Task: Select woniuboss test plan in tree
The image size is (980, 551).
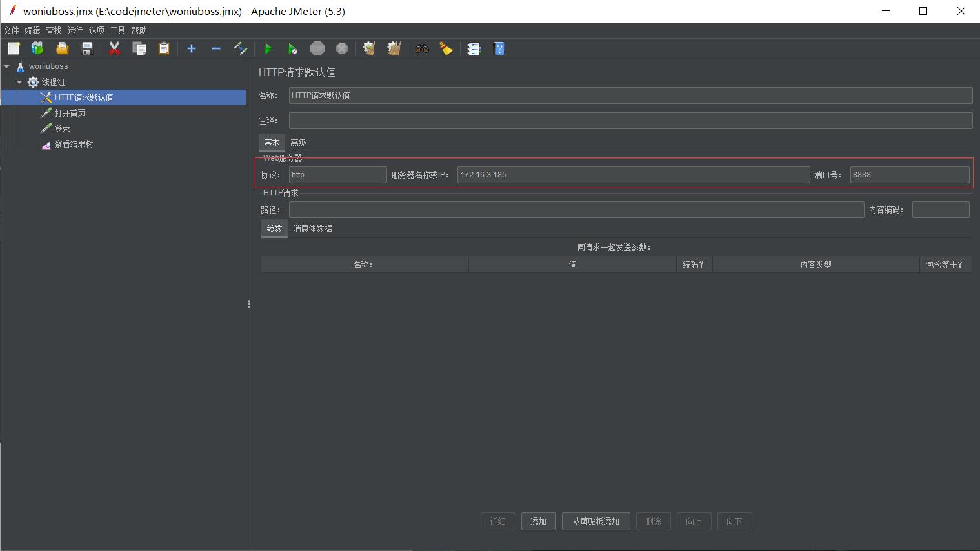Action: [x=48, y=66]
